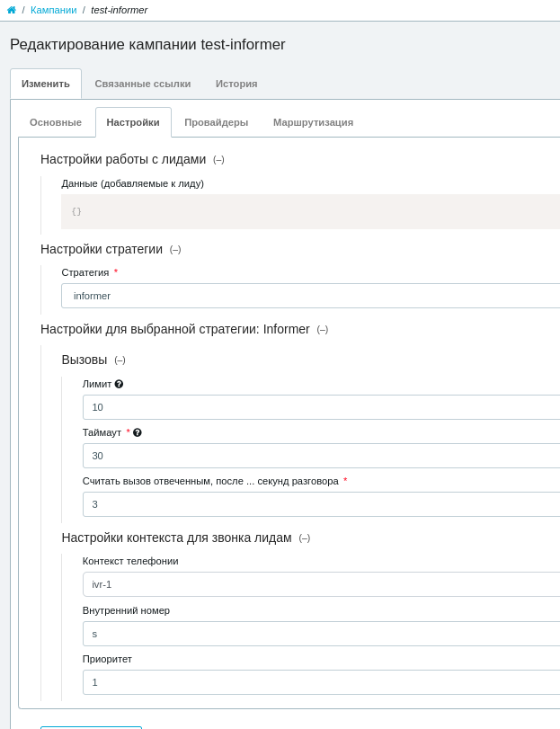560x729 pixels.
Task: Focus the Лимит field with value 10
Action: coord(321,407)
